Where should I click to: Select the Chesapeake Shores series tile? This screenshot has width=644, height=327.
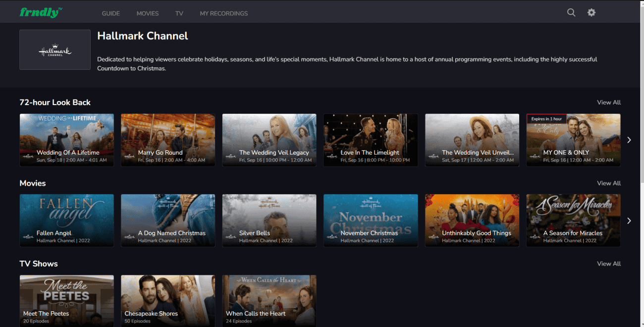click(168, 301)
